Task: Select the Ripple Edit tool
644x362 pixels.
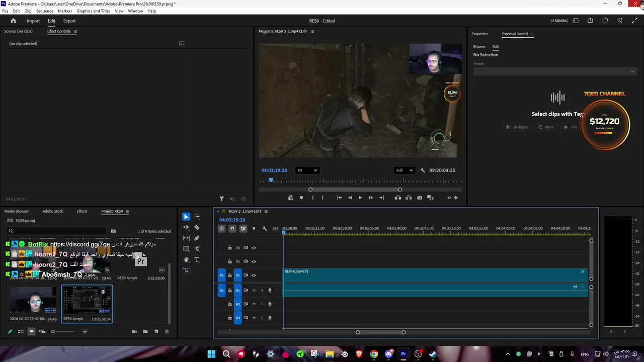Action: (x=186, y=227)
